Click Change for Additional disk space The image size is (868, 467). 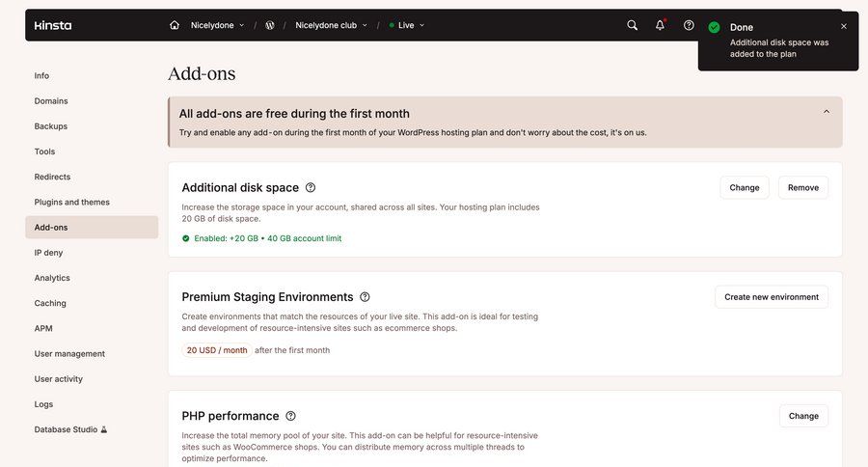[744, 188]
